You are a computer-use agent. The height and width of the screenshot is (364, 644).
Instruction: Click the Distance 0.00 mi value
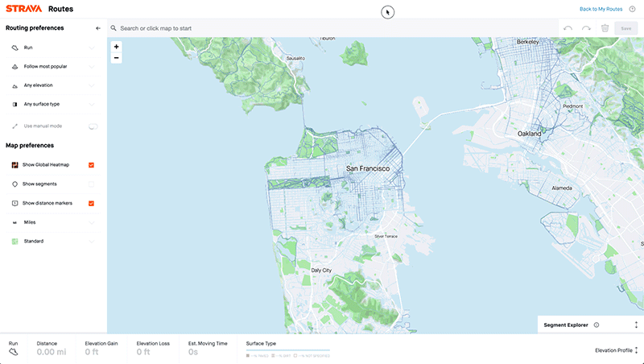coord(52,352)
